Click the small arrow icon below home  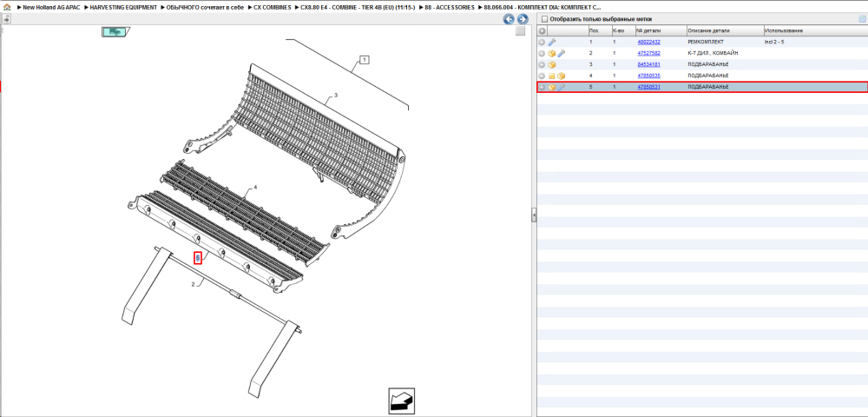coord(6,19)
